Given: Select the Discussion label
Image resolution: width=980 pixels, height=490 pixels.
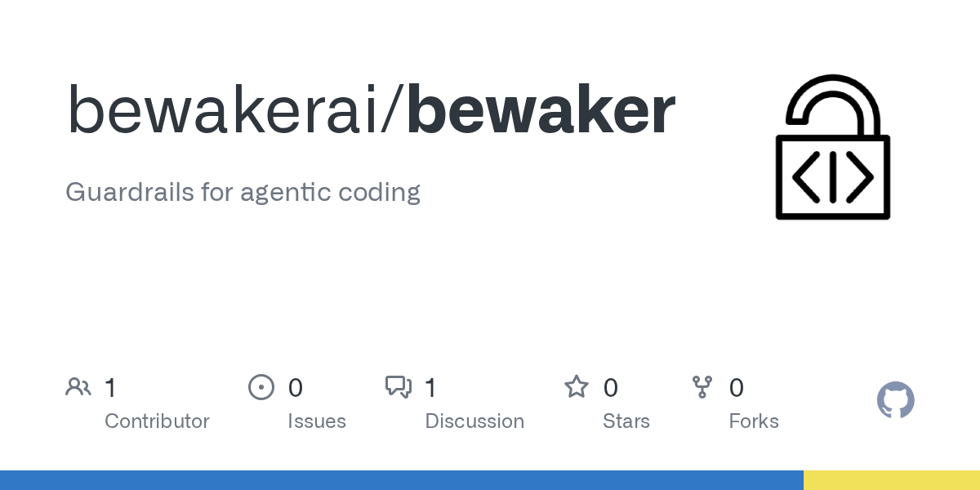Looking at the screenshot, I should click(x=474, y=421).
